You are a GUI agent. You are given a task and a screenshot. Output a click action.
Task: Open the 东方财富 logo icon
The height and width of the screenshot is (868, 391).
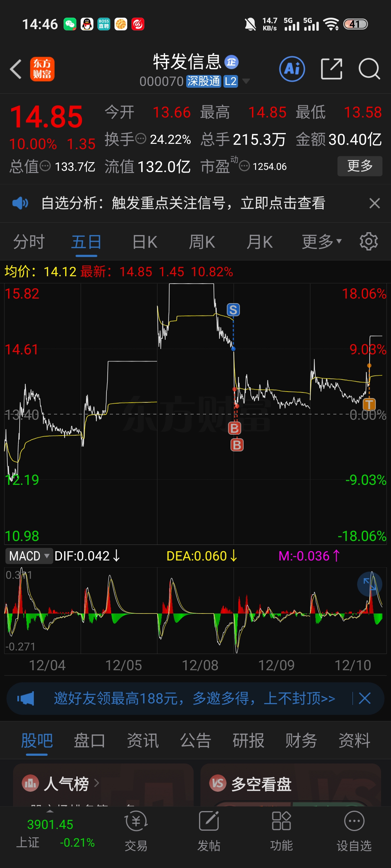tap(42, 69)
